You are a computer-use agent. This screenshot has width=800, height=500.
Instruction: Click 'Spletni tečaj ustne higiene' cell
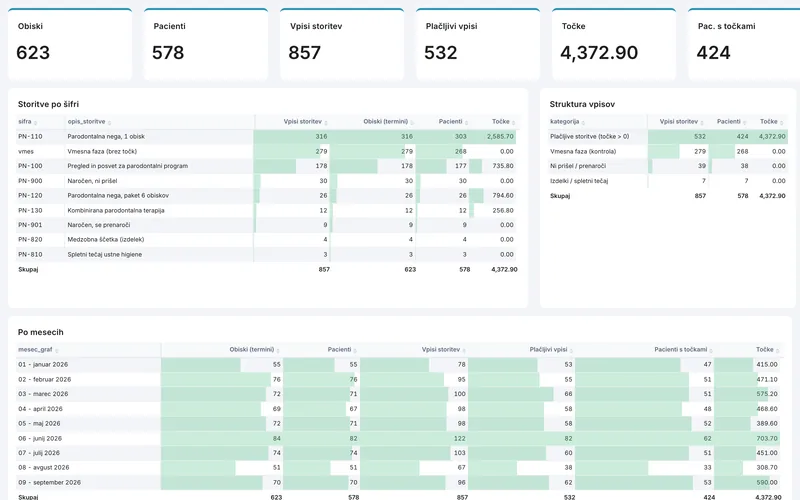tap(105, 255)
